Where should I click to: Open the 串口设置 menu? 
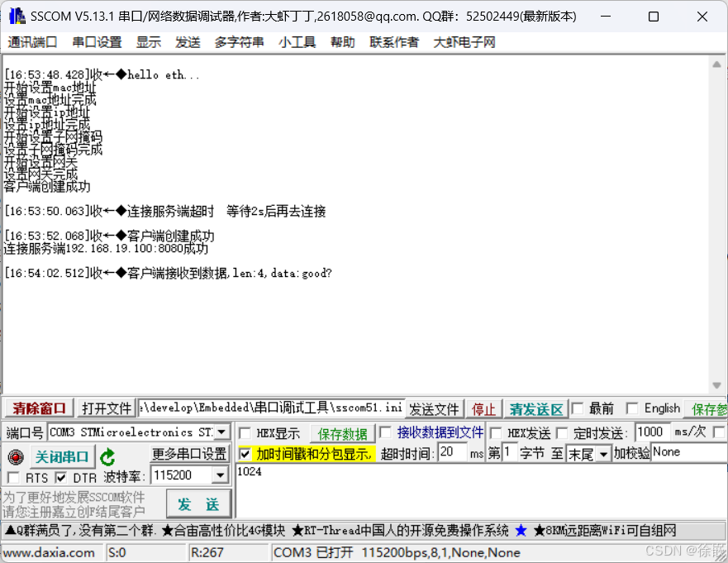(x=97, y=42)
